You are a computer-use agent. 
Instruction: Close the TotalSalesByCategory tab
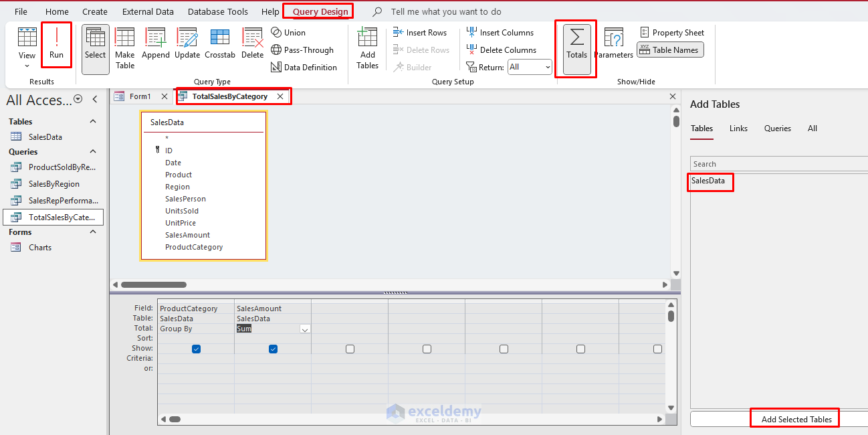pyautogui.click(x=280, y=96)
